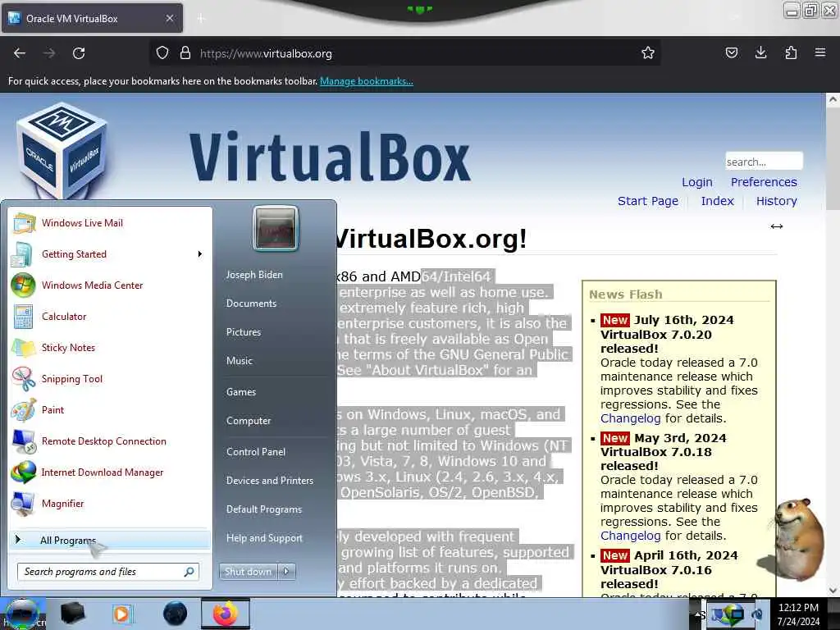Click the page vertical scrollbar thumb
This screenshot has width=840, height=630.
tap(833, 158)
